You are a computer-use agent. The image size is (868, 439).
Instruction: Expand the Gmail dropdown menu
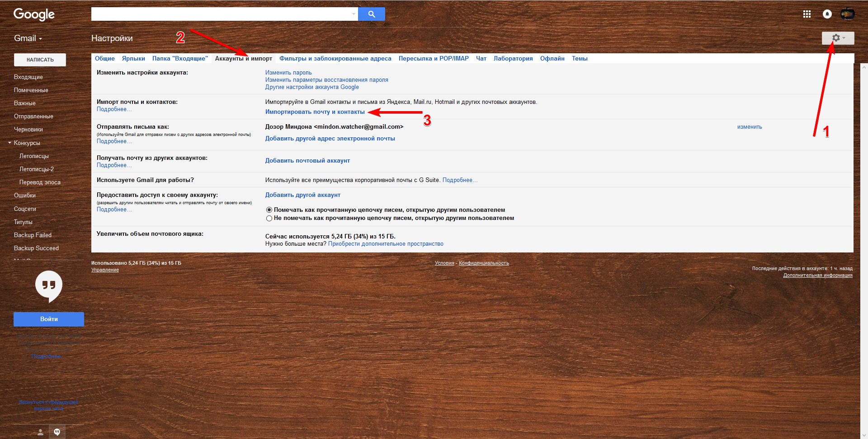(28, 38)
